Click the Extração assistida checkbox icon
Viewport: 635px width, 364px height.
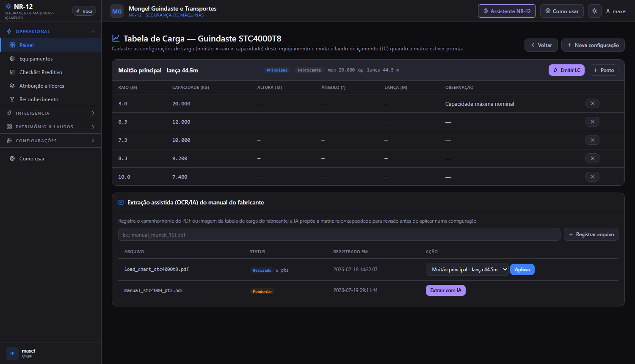point(121,202)
